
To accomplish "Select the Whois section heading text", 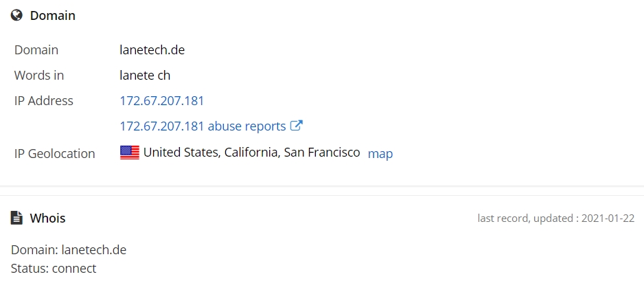I will pyautogui.click(x=47, y=218).
